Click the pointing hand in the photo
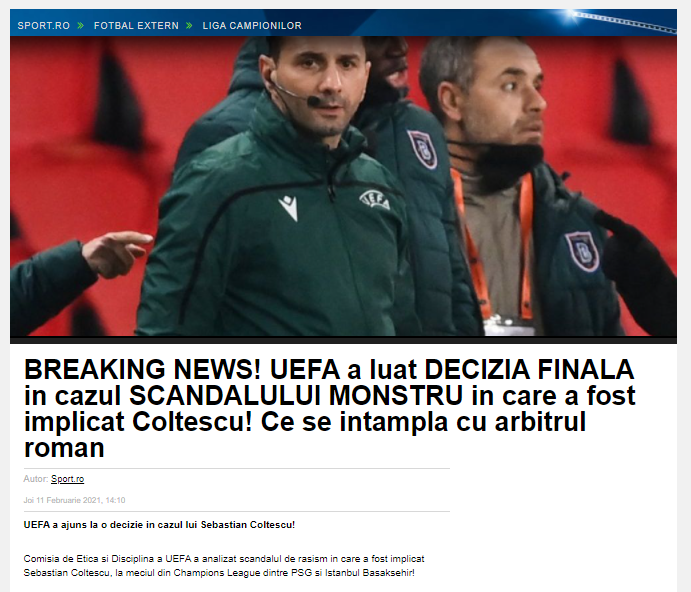691x592 pixels. tap(116, 254)
